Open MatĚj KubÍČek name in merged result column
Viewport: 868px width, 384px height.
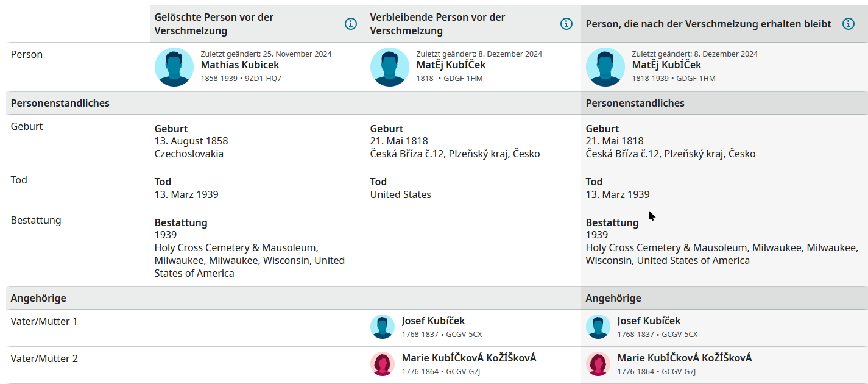point(667,65)
